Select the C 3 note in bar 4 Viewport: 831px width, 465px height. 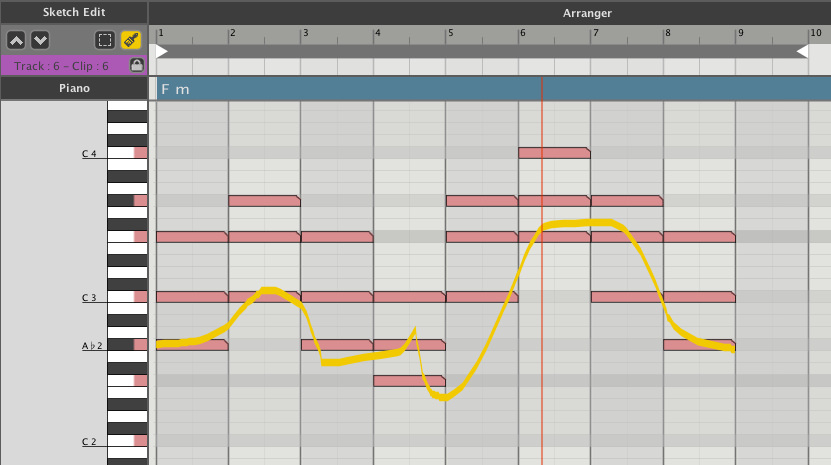coord(409,296)
